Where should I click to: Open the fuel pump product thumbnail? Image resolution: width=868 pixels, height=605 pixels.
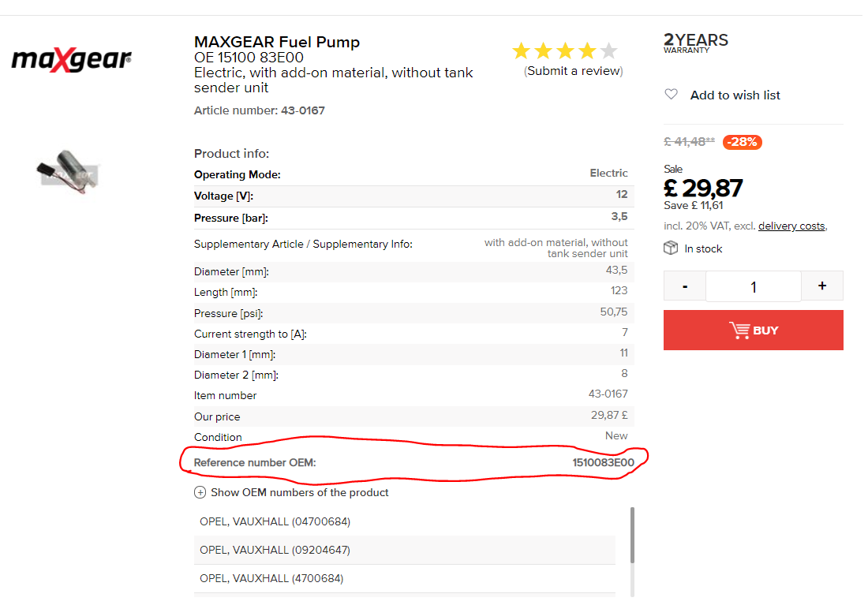pos(69,170)
